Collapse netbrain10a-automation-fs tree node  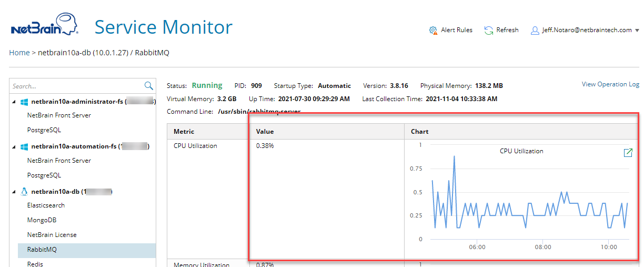(15, 147)
